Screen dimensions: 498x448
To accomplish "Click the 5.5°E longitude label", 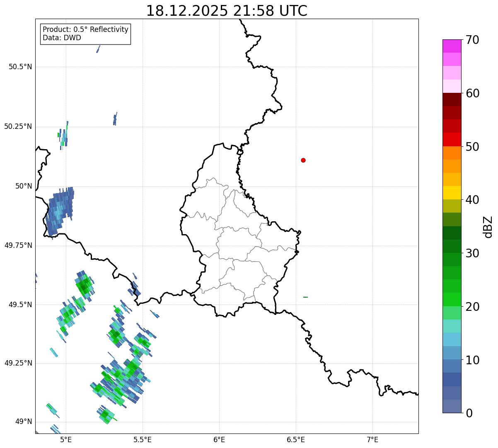I will pyautogui.click(x=143, y=440).
